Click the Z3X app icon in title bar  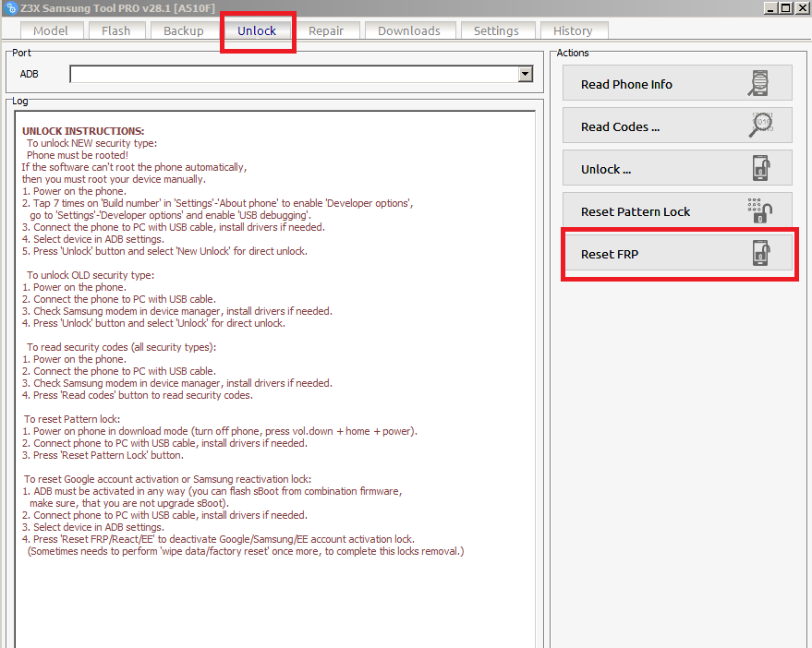point(10,7)
